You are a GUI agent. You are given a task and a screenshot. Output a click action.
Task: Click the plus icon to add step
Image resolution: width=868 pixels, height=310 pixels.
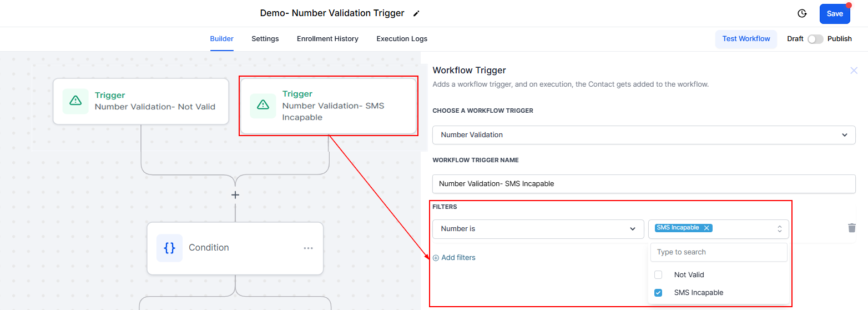(235, 195)
